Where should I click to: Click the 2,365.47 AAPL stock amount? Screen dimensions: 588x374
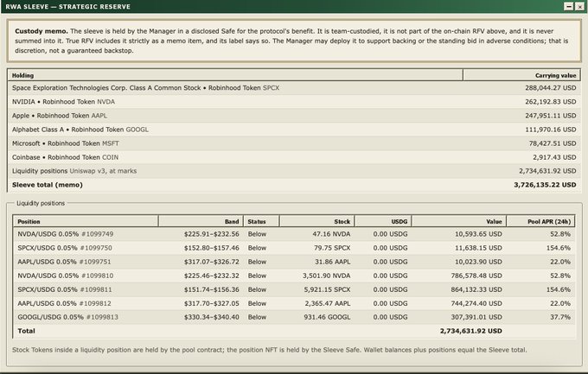328,303
